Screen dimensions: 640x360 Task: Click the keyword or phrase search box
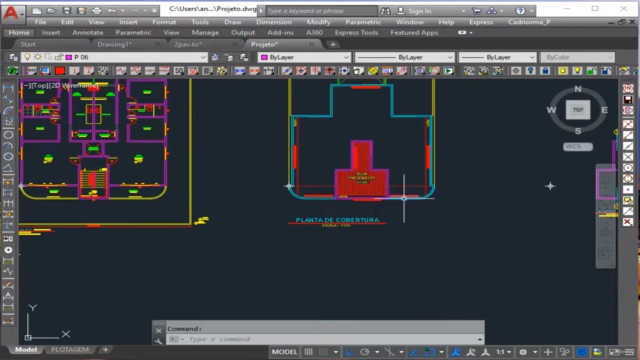pos(322,11)
